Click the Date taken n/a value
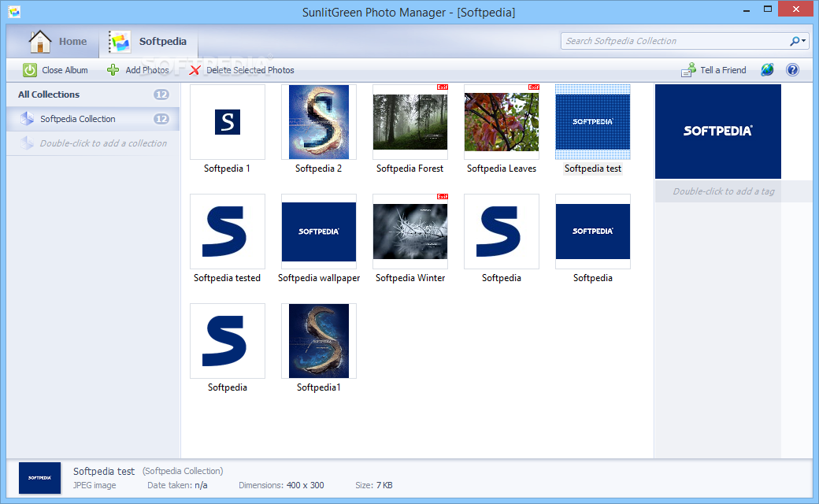The width and height of the screenshot is (819, 504). click(x=201, y=485)
